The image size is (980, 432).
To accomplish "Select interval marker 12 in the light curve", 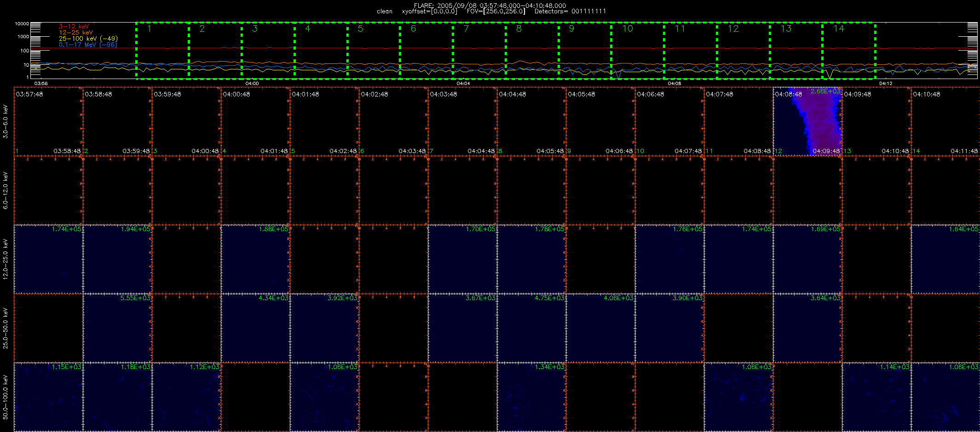I will [733, 28].
